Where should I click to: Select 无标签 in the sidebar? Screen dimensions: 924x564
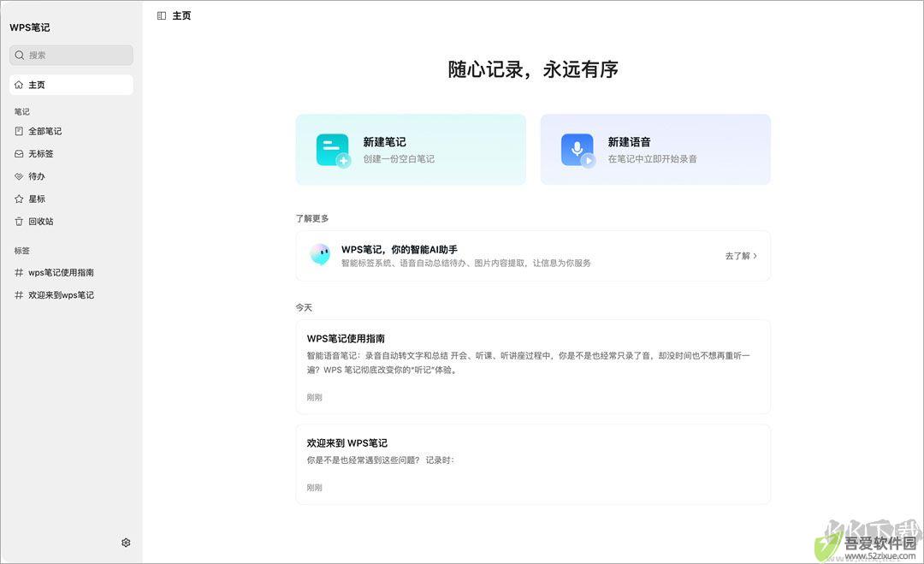pyautogui.click(x=71, y=154)
